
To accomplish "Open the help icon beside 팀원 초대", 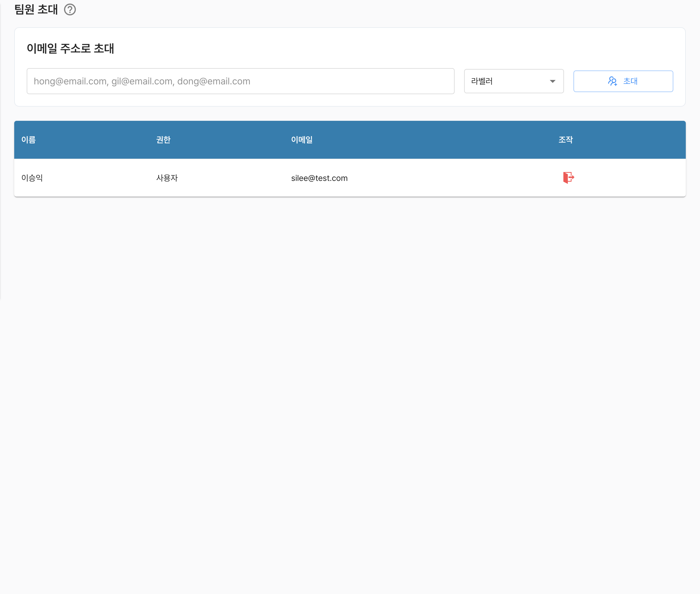I will (70, 9).
